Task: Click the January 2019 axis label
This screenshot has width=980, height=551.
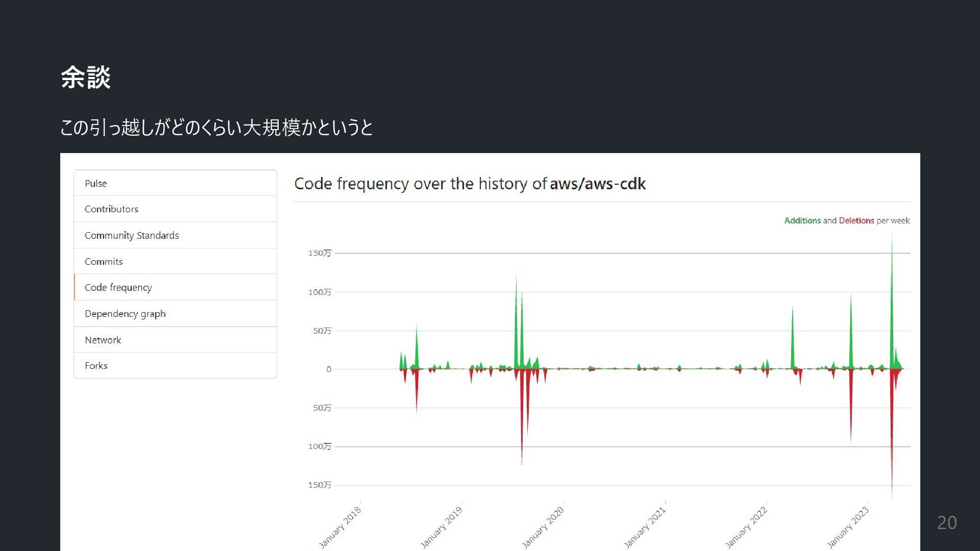Action: point(442,527)
